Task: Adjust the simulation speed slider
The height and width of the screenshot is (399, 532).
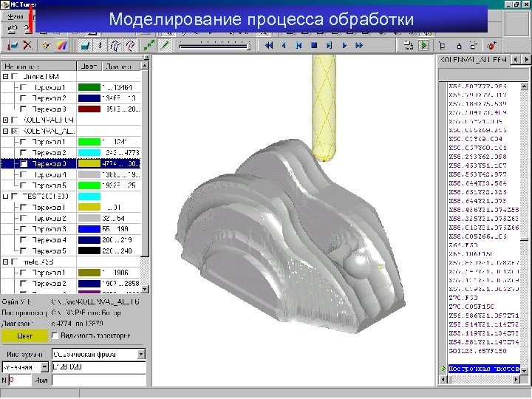Action: click(x=215, y=46)
